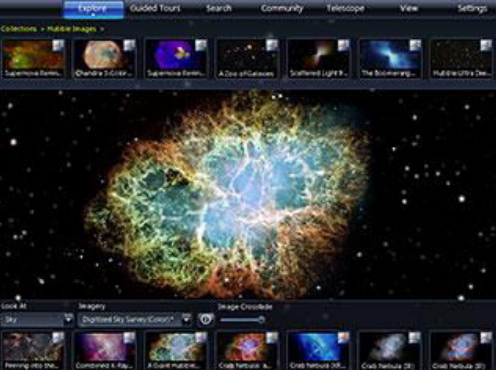Click the Hubble Images breadcrumb link
Viewport: 496px width, 370px height.
pyautogui.click(x=72, y=29)
